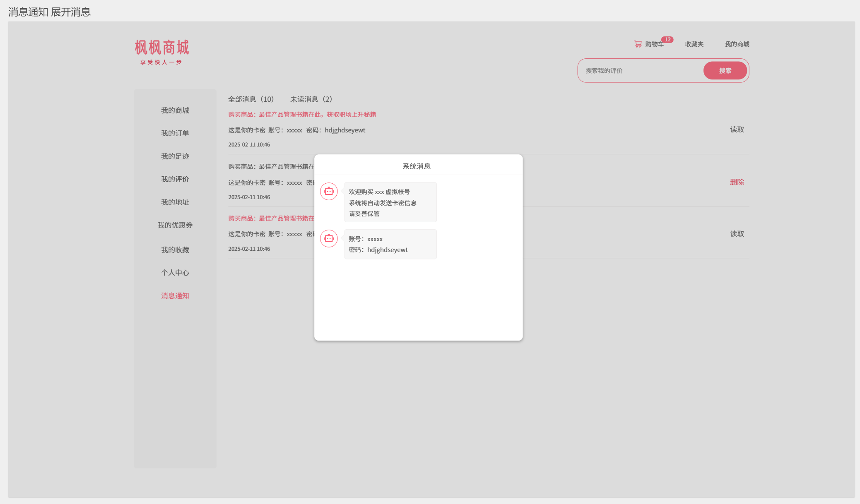860x504 pixels.
Task: Click the second robot avatar in dialog
Action: coord(329,239)
